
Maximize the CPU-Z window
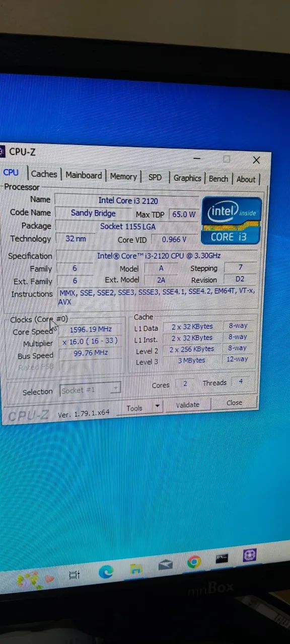click(227, 159)
